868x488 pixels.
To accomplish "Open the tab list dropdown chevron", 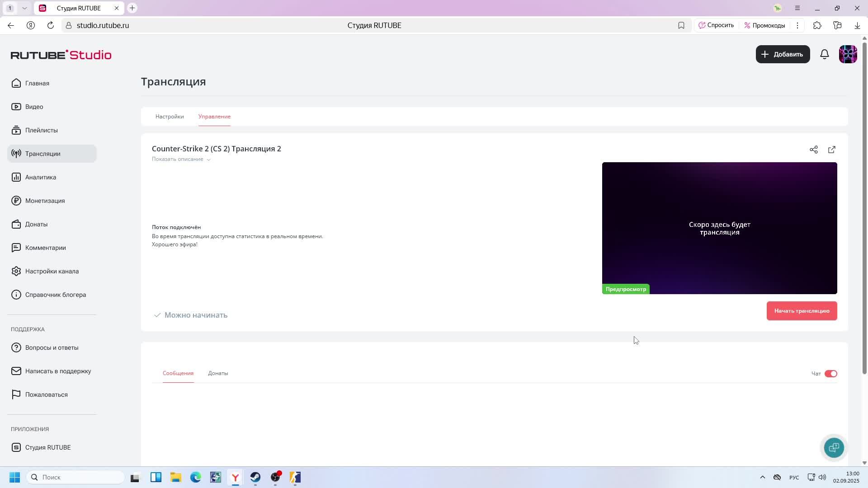I will [24, 8].
